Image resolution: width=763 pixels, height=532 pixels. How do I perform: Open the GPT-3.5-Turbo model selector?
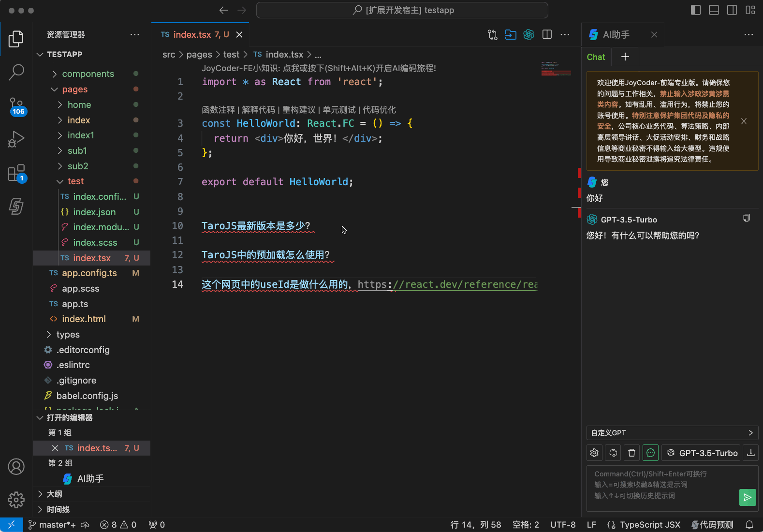click(701, 453)
